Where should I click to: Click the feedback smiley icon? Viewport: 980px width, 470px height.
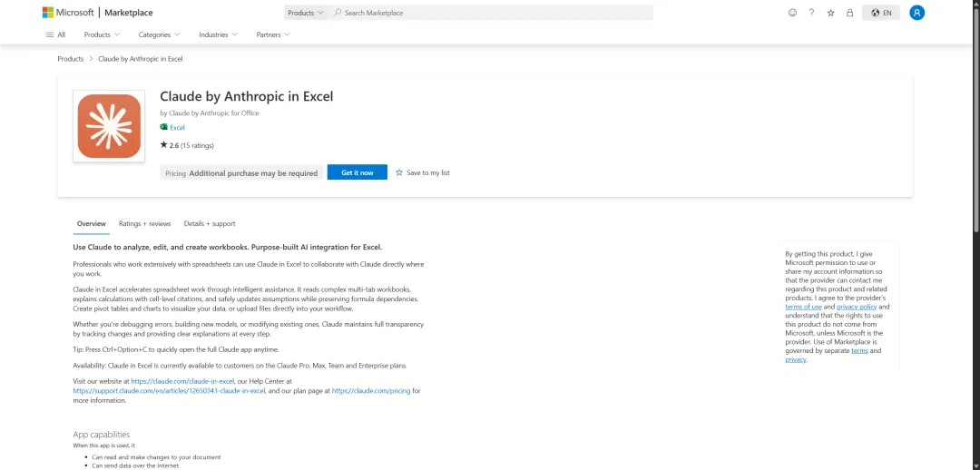(x=792, y=13)
